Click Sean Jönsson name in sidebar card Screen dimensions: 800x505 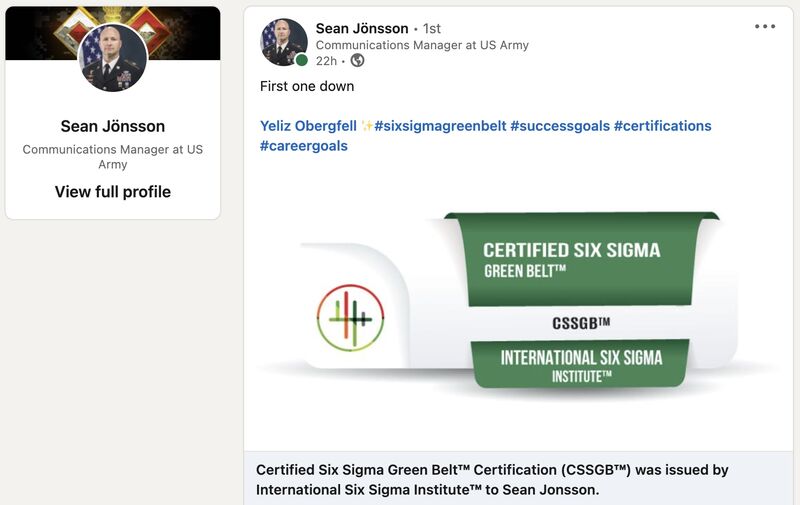click(113, 127)
